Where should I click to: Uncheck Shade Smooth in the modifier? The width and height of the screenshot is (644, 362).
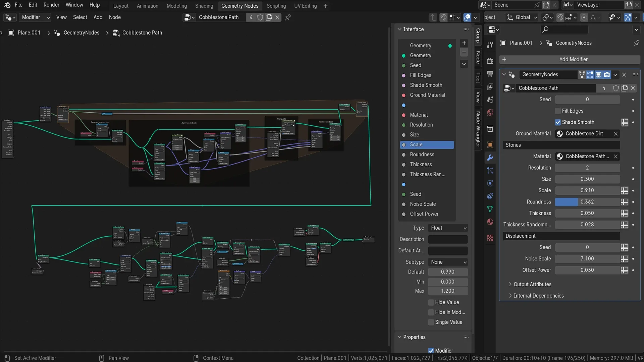[x=558, y=122]
